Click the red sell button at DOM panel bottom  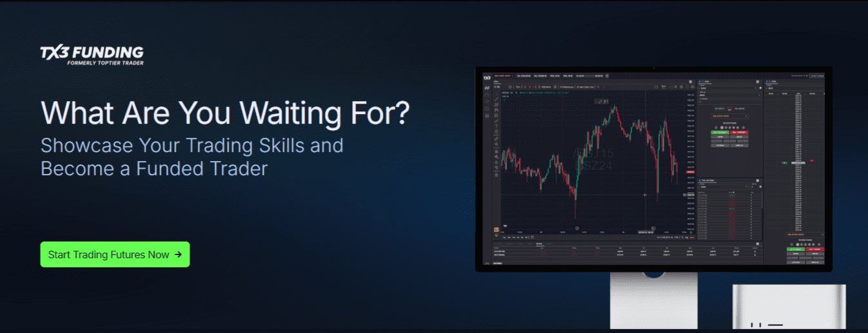(814, 249)
